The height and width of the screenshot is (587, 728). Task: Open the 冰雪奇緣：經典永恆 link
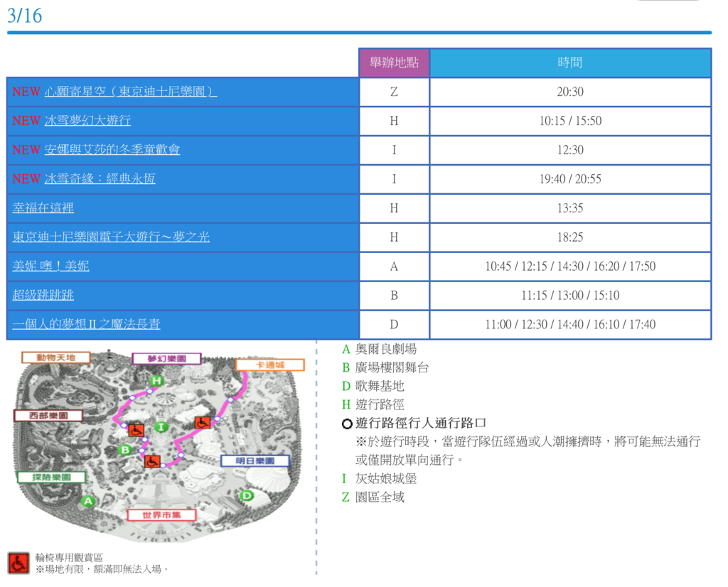coord(100,178)
